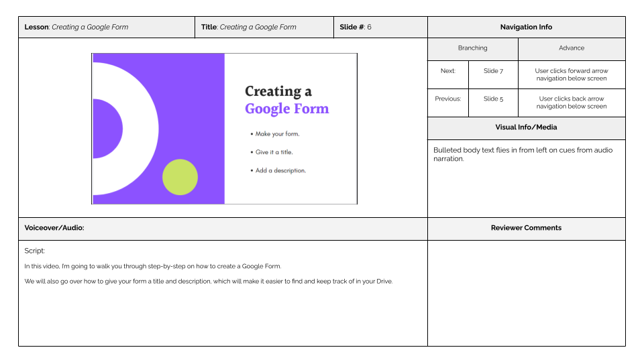
Task: Click the slide preview thumbnail
Action: tap(224, 129)
